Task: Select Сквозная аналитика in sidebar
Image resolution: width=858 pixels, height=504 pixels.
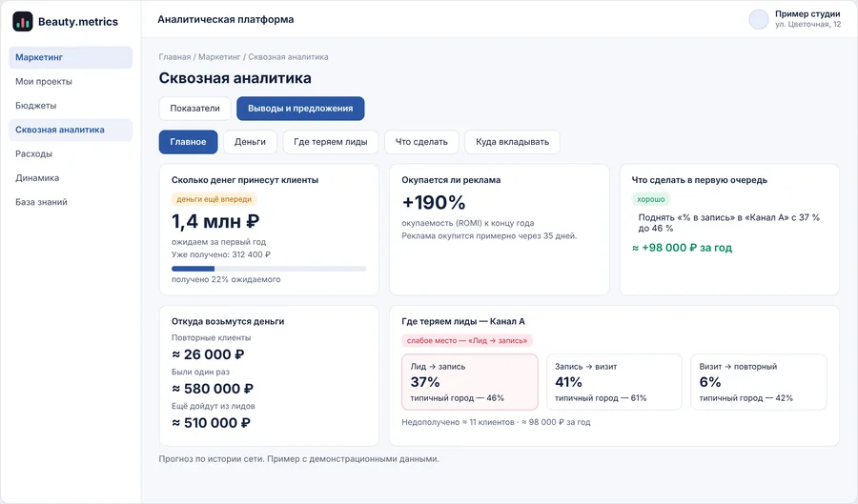Action: (71, 130)
